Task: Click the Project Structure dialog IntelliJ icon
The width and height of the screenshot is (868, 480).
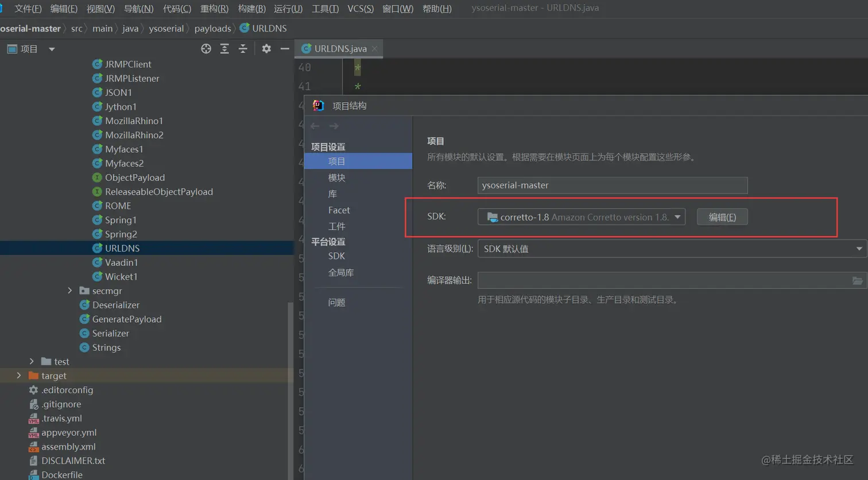Action: [x=318, y=105]
